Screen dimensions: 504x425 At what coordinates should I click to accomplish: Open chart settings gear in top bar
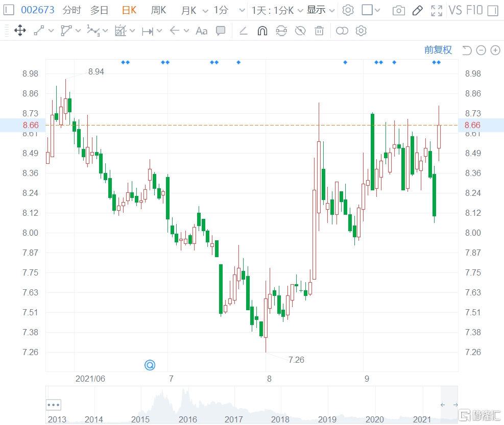click(348, 10)
